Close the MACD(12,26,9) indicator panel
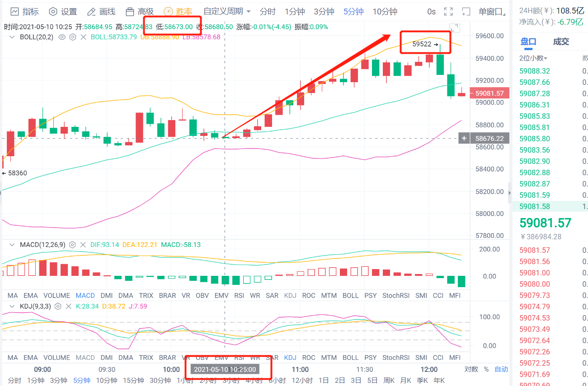 (x=83, y=245)
